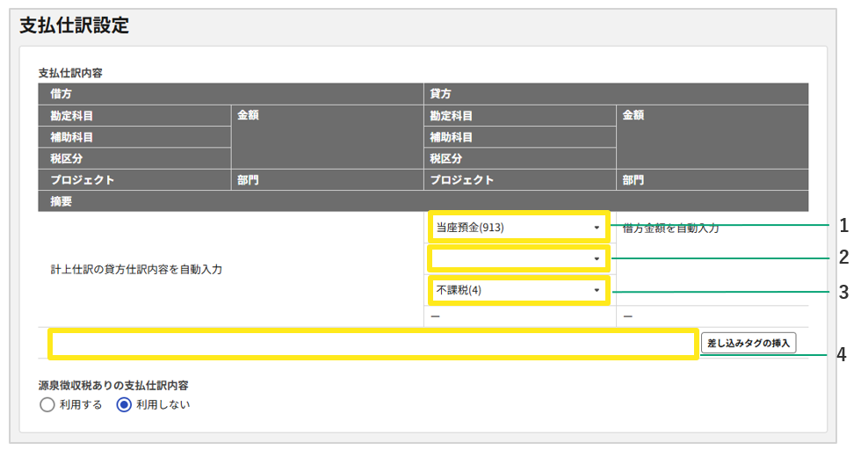Click the 借方金額を自動入力 text
868x450 pixels.
tap(670, 228)
